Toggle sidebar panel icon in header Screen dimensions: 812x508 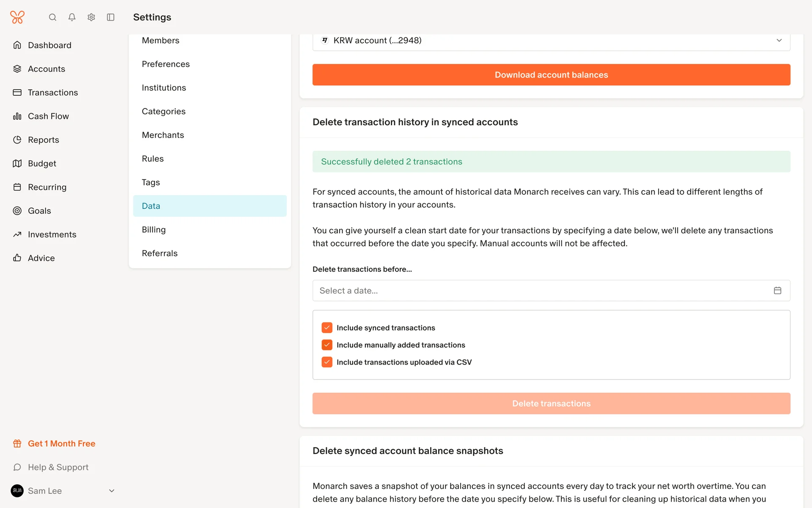click(x=111, y=17)
